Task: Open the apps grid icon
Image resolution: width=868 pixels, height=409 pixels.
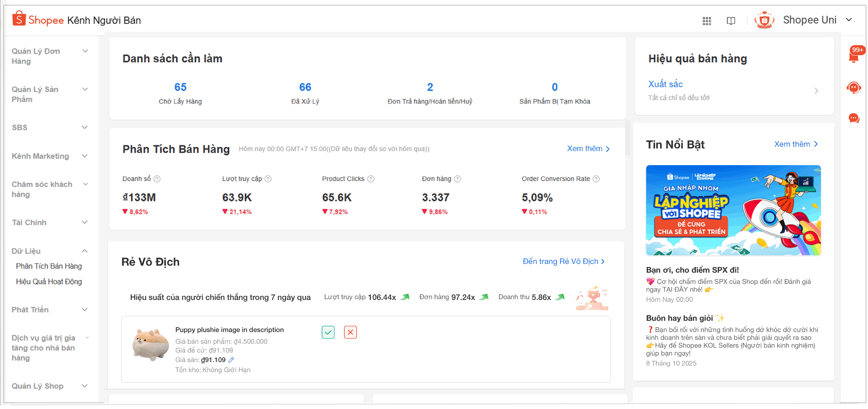Action: click(707, 21)
